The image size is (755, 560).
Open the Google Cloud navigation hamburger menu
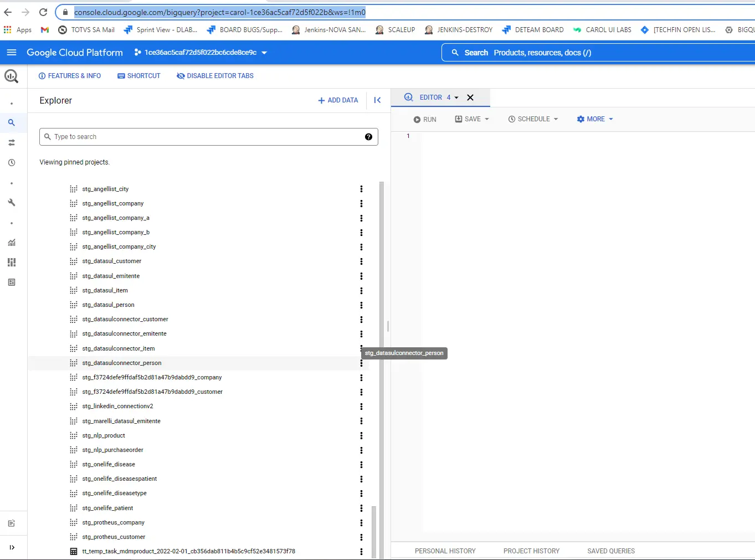coord(12,53)
